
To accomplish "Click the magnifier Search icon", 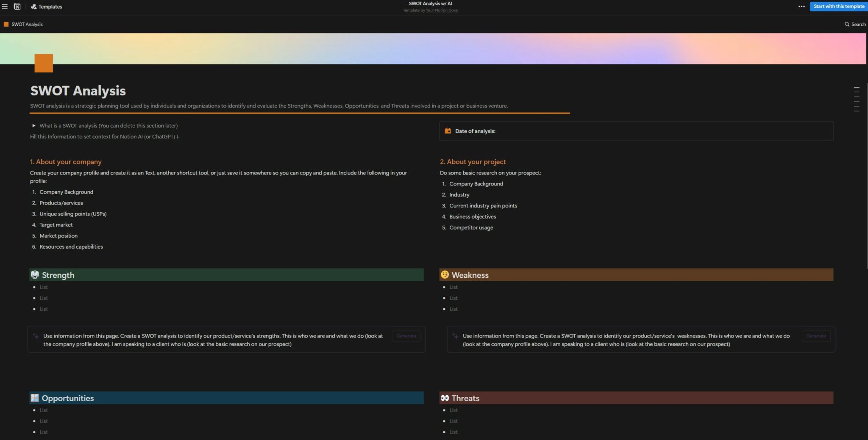I will (x=847, y=25).
